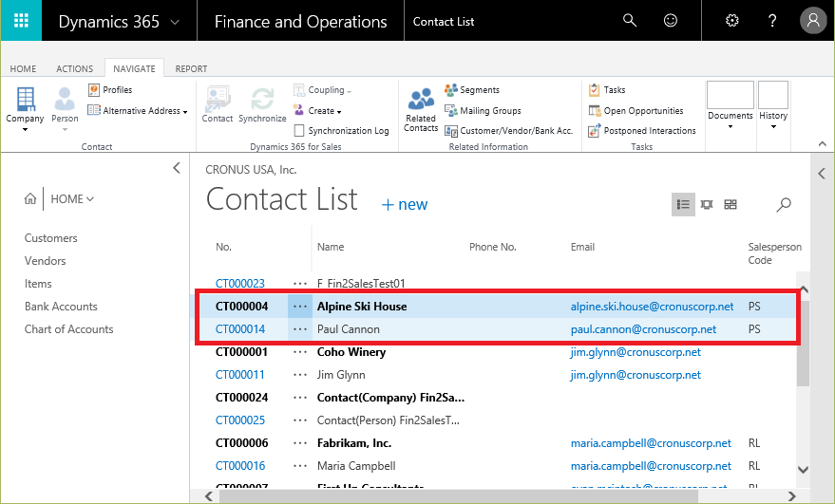Collapse the left navigation pane
Viewport: 835px width, 504px height.
pyautogui.click(x=177, y=168)
